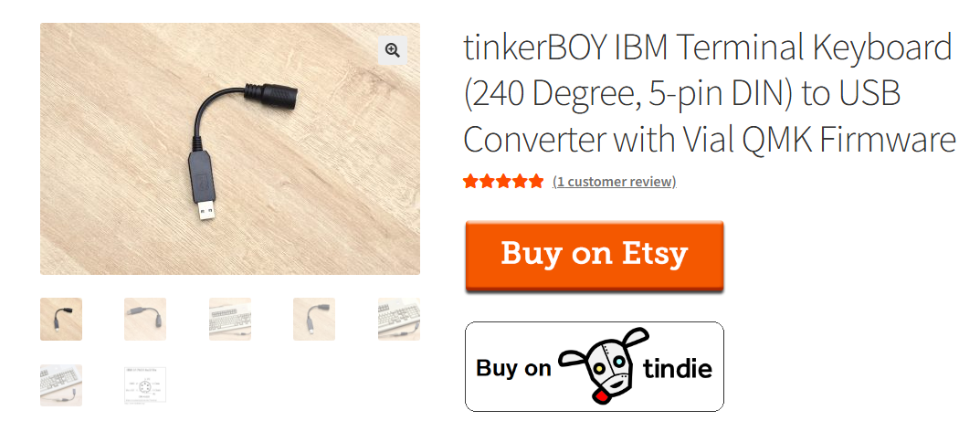Select the third thumbnail showing the full keyboard
The image size is (980, 421).
tap(230, 320)
